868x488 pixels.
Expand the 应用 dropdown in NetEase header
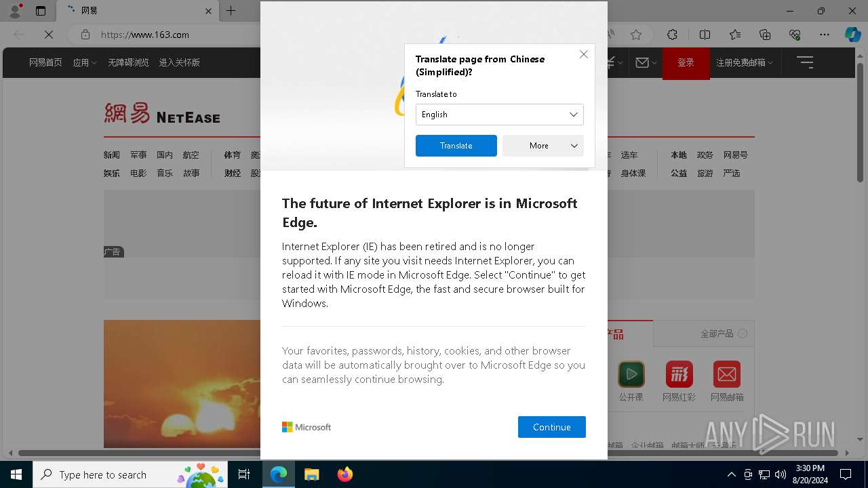coord(84,62)
